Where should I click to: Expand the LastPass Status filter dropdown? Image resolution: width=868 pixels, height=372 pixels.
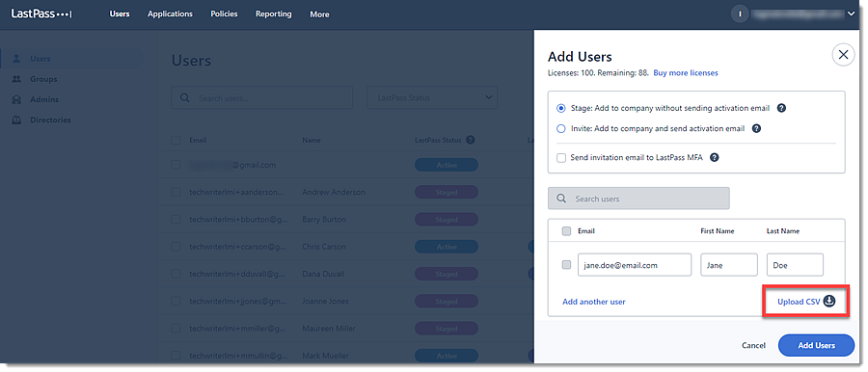(x=432, y=97)
